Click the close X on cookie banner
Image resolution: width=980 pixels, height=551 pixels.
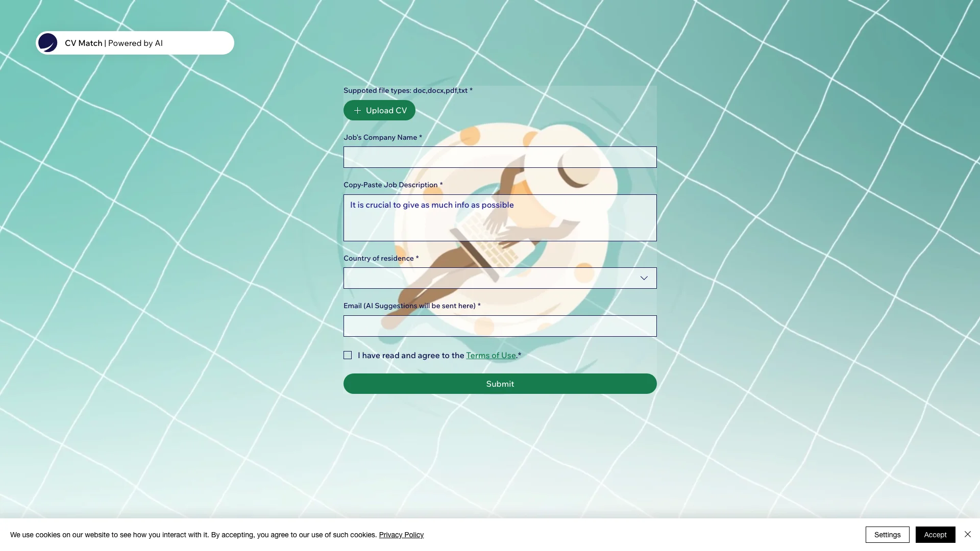967,534
